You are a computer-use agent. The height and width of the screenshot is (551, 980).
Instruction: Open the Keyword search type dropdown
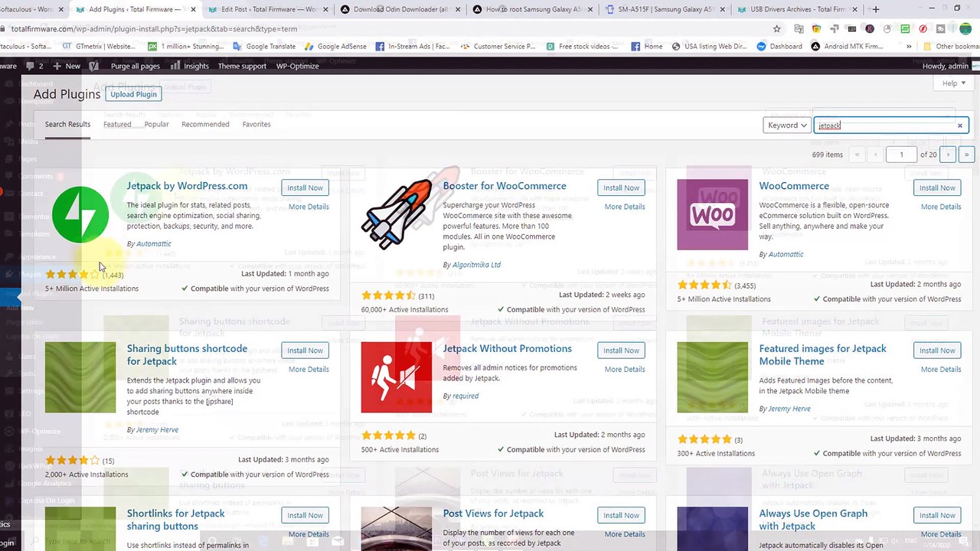(787, 126)
